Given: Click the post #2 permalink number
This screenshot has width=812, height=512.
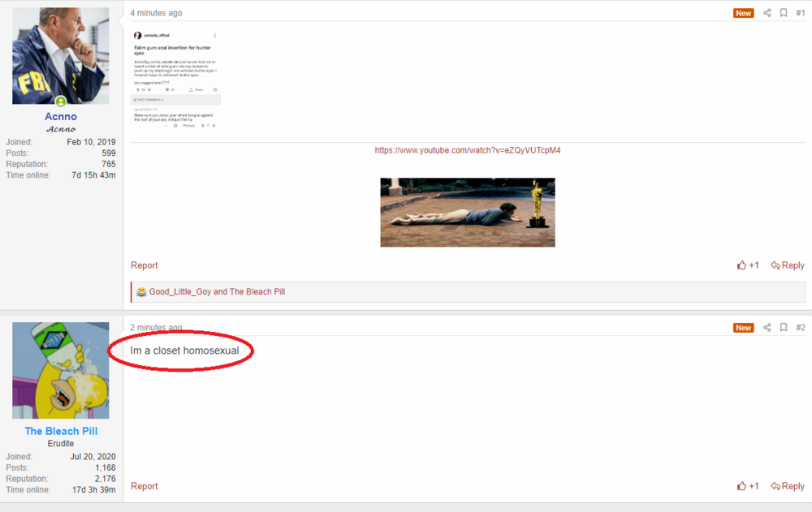Looking at the screenshot, I should point(800,328).
